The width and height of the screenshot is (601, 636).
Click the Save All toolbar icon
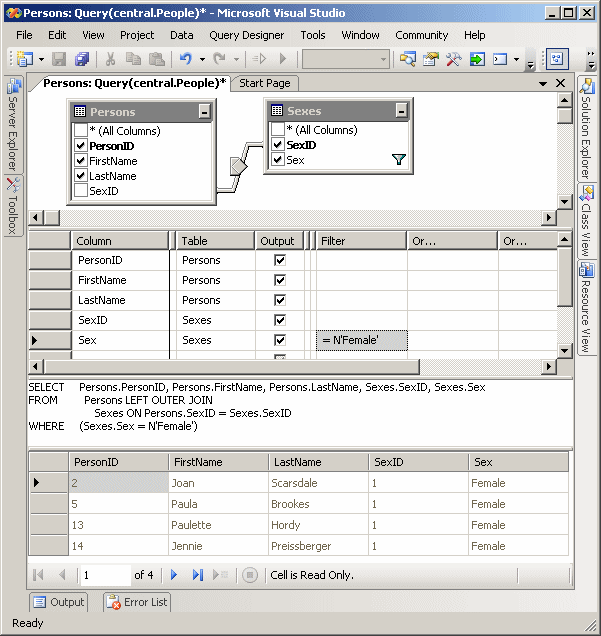pos(82,59)
